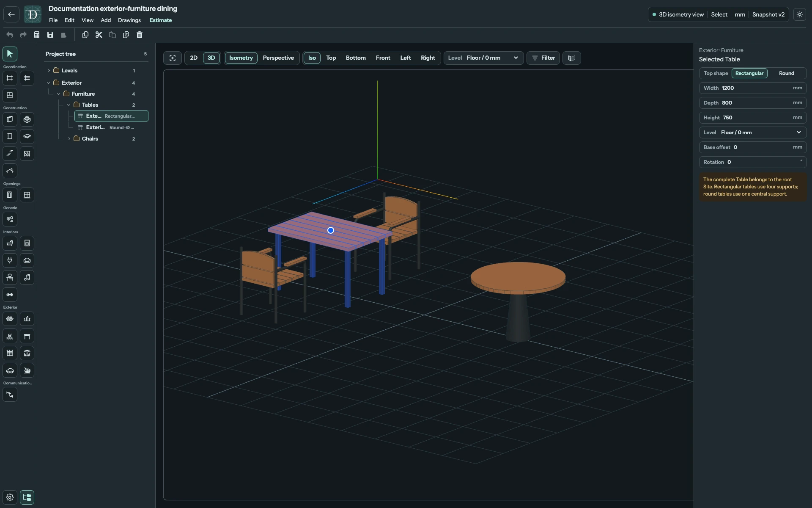Switch camera to Front view
The image size is (812, 508).
click(383, 58)
